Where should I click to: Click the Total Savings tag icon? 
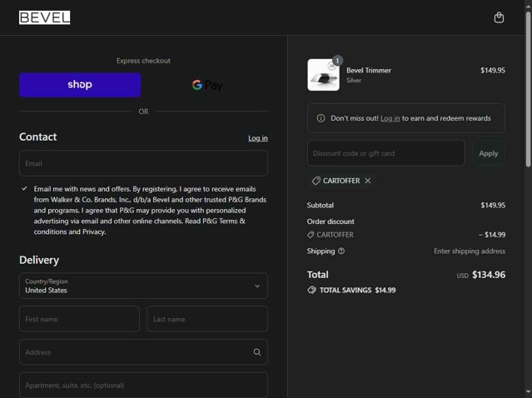311,290
